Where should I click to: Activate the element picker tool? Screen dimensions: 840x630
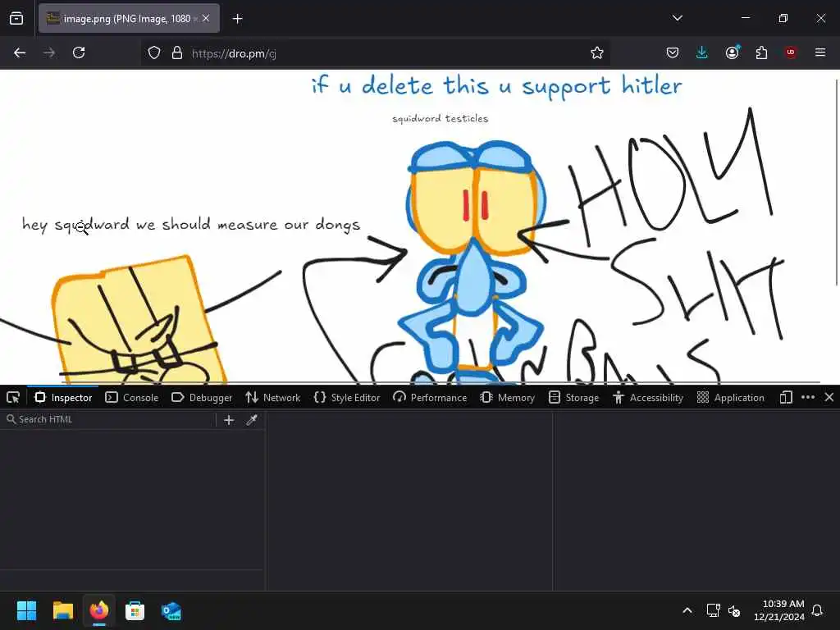13,398
